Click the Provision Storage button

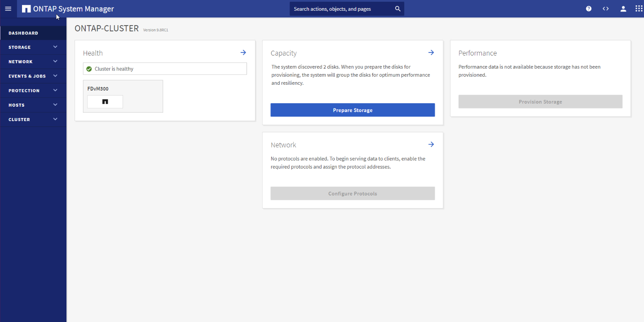click(x=540, y=101)
